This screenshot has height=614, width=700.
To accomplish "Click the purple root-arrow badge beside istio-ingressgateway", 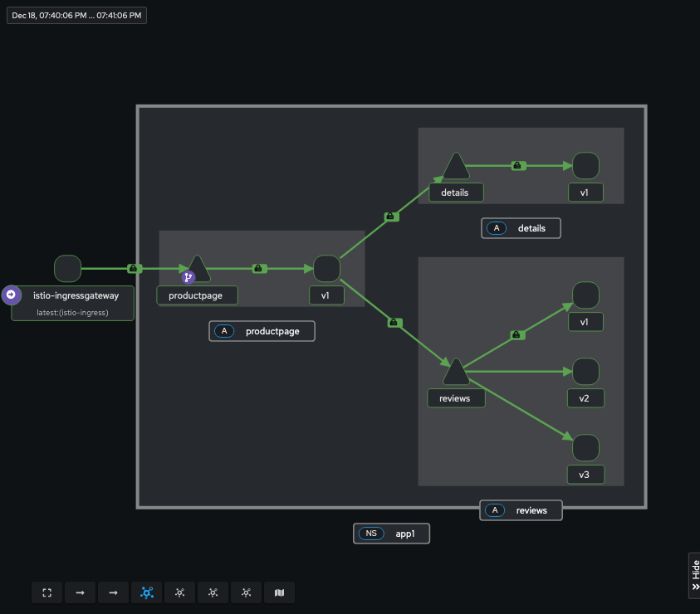I will pos(11,295).
